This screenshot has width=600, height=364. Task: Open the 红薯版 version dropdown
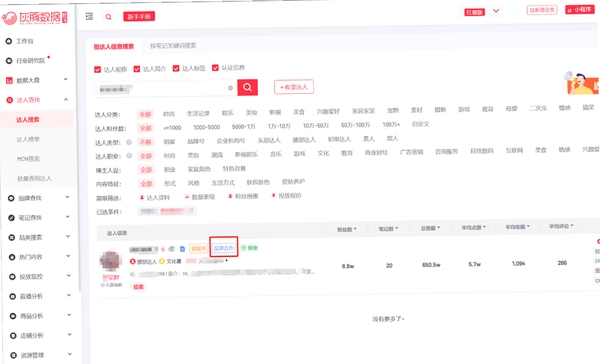[496, 11]
